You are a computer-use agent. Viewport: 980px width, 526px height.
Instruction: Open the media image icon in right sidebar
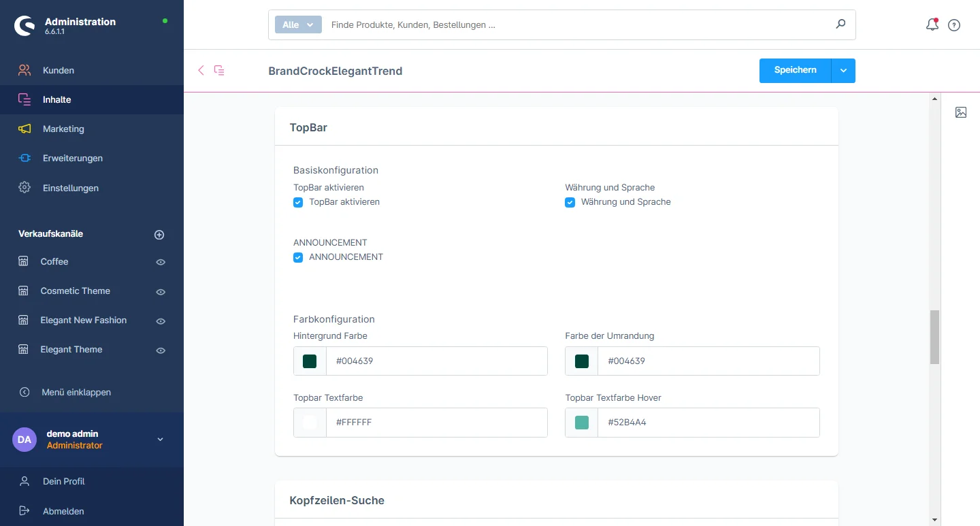pos(960,112)
